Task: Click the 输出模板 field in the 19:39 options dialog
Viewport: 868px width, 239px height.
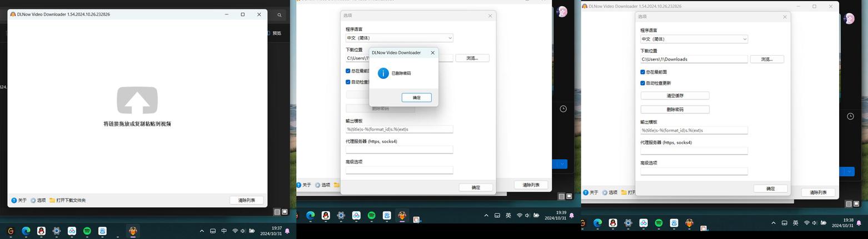Action: [399, 129]
